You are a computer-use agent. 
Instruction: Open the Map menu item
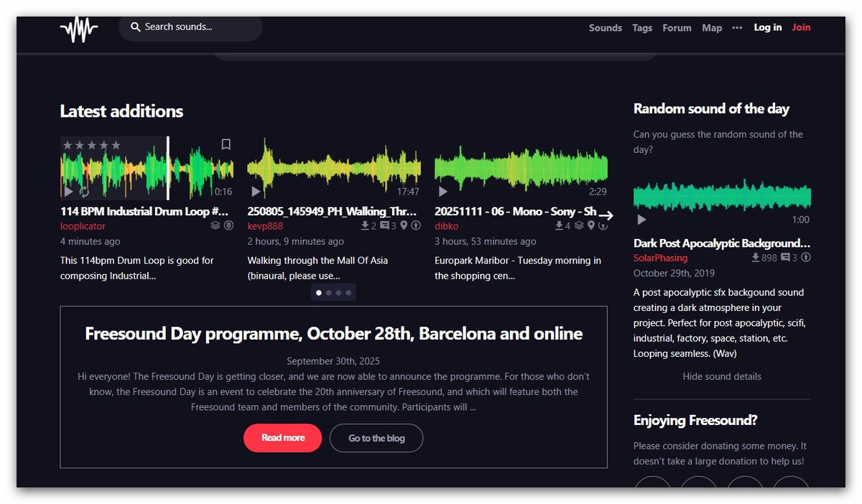[x=712, y=28]
